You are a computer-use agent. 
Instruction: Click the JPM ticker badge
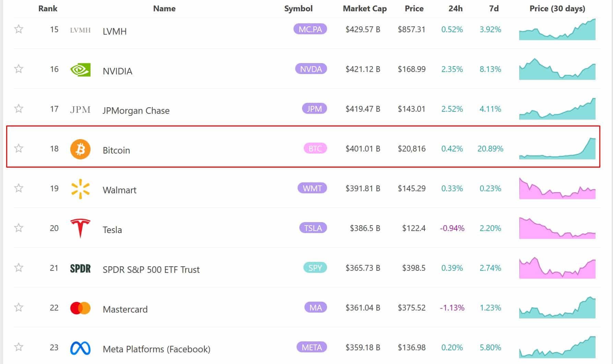click(314, 109)
